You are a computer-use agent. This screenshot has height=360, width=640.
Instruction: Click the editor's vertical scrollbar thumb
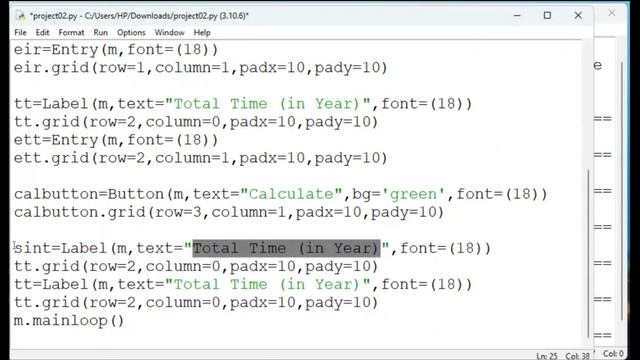point(588,253)
